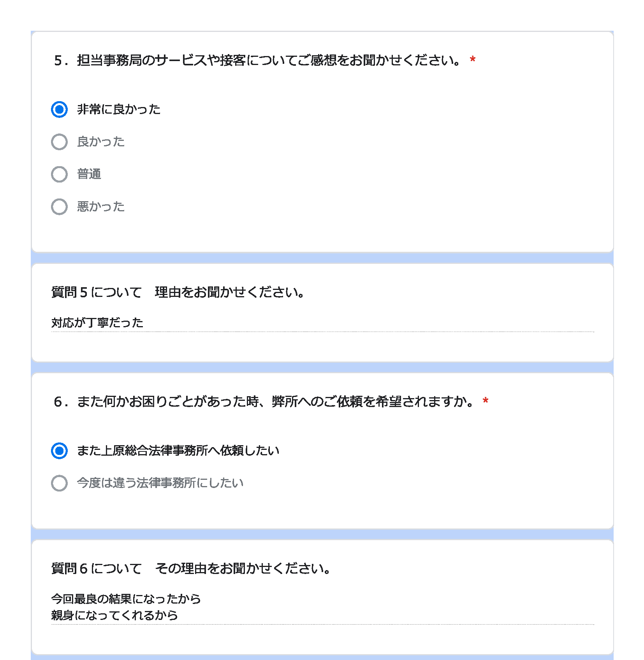
Task: Click the red asterisk beside question 5
Action: (x=473, y=60)
